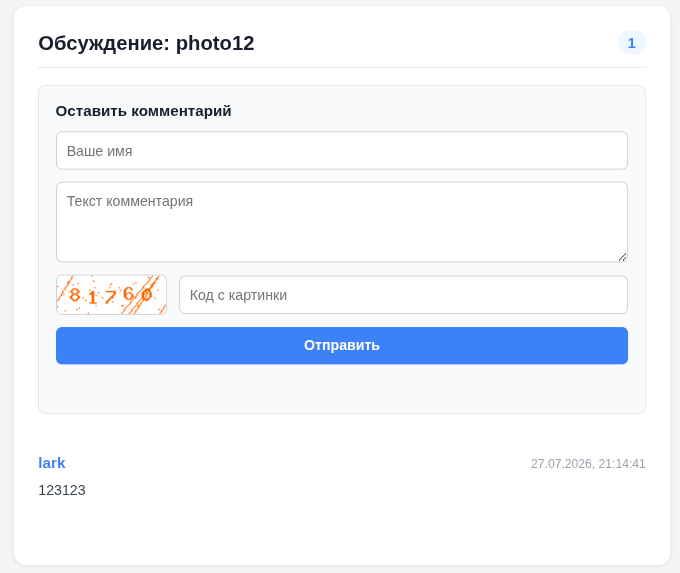Image resolution: width=680 pixels, height=573 pixels.
Task: Click the 'Оставить комментарий' form heading
Action: [144, 111]
